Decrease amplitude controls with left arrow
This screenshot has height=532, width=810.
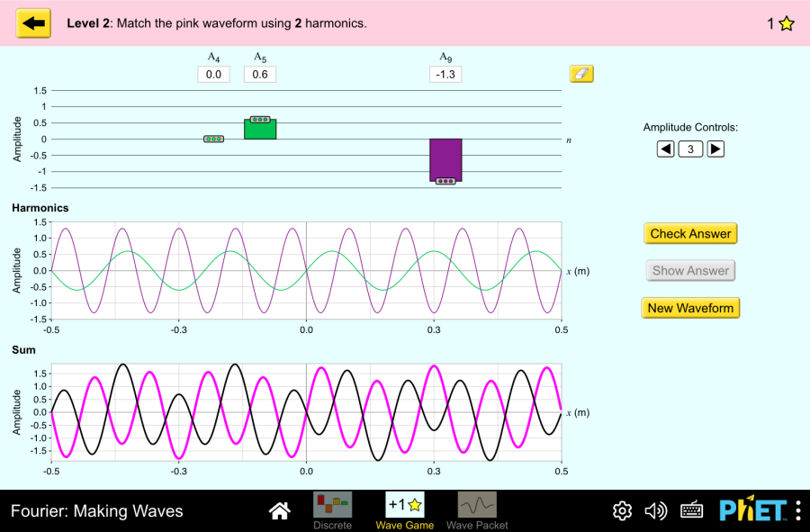pos(665,149)
